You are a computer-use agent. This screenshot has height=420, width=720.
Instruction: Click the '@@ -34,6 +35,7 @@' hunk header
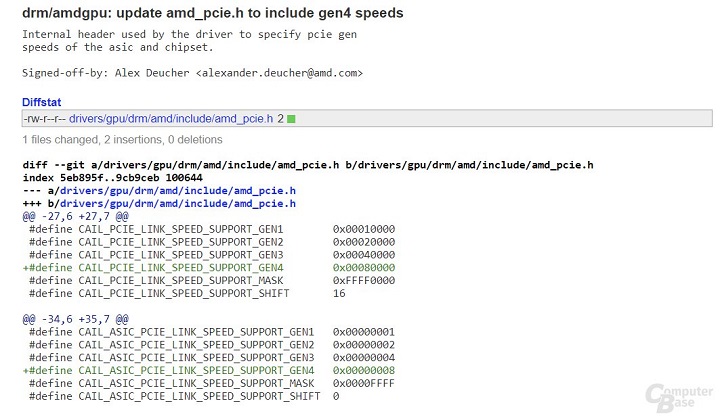[x=76, y=319]
